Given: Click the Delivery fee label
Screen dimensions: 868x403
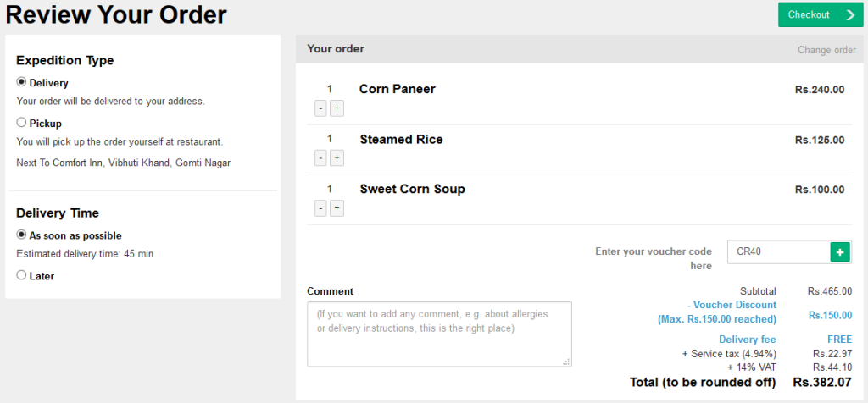Looking at the screenshot, I should point(747,340).
